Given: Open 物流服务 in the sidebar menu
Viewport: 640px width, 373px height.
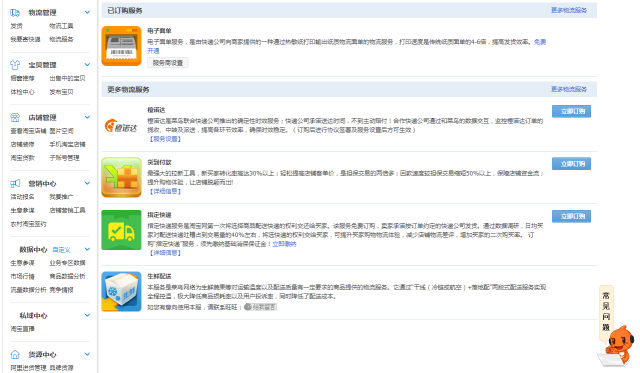Looking at the screenshot, I should pos(61,39).
